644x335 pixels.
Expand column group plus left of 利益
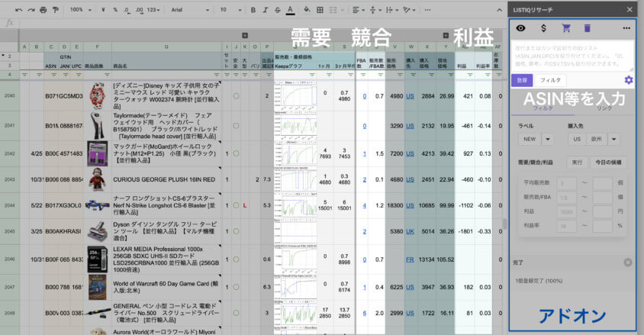[x=446, y=35]
